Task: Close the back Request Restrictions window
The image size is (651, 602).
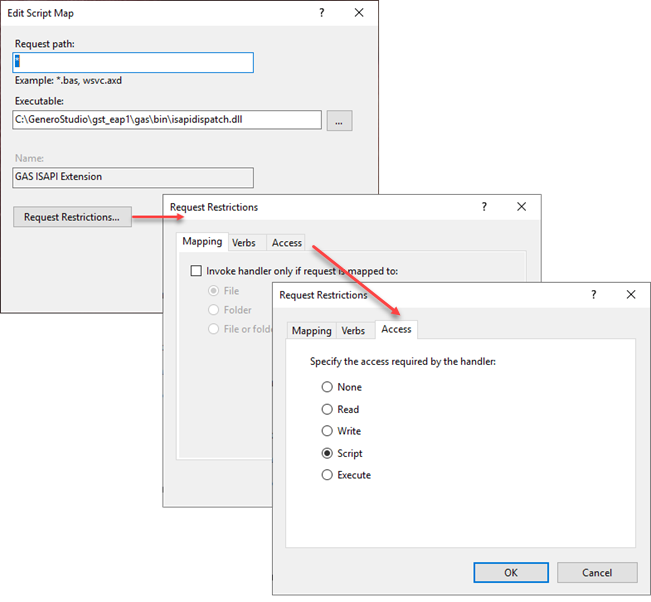Action: (521, 206)
